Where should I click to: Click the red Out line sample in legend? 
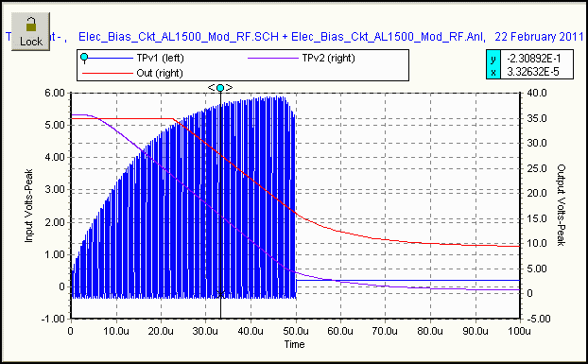(107, 73)
